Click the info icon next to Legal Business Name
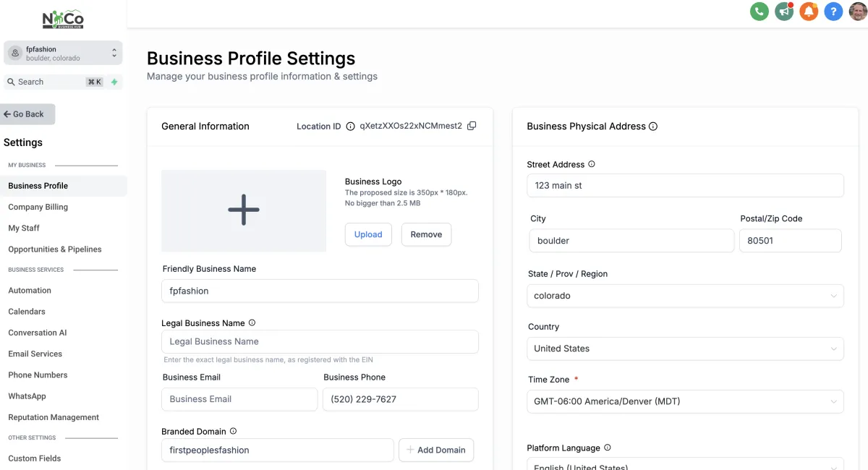This screenshot has height=470, width=868. pyautogui.click(x=252, y=323)
